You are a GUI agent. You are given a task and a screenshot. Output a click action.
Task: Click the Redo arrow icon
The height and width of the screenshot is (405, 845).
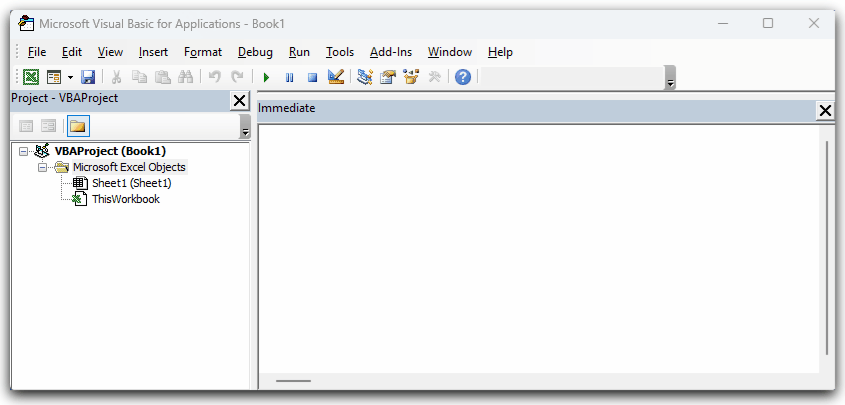tap(237, 78)
